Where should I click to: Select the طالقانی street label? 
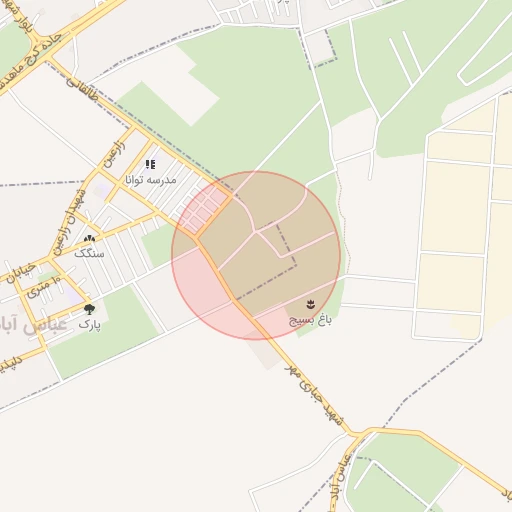click(x=82, y=89)
